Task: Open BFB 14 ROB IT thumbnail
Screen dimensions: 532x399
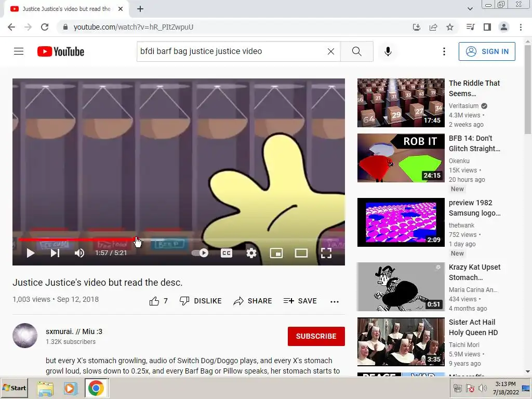Action: coord(401,158)
